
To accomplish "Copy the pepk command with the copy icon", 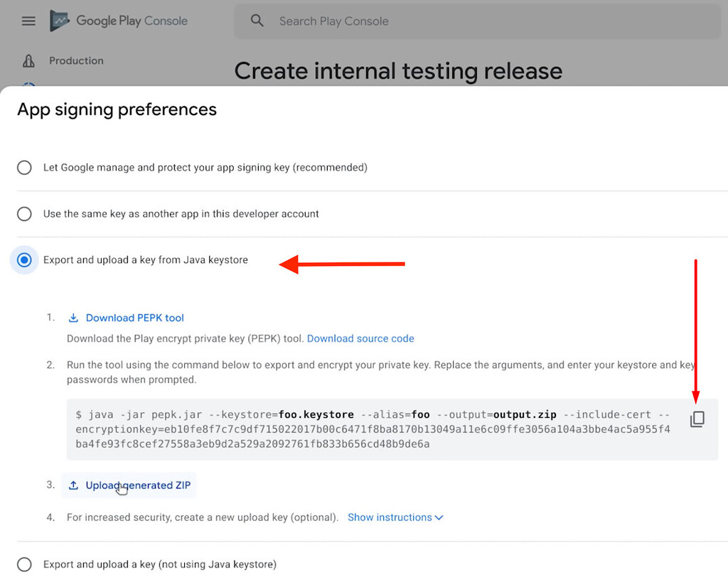I will tap(697, 419).
